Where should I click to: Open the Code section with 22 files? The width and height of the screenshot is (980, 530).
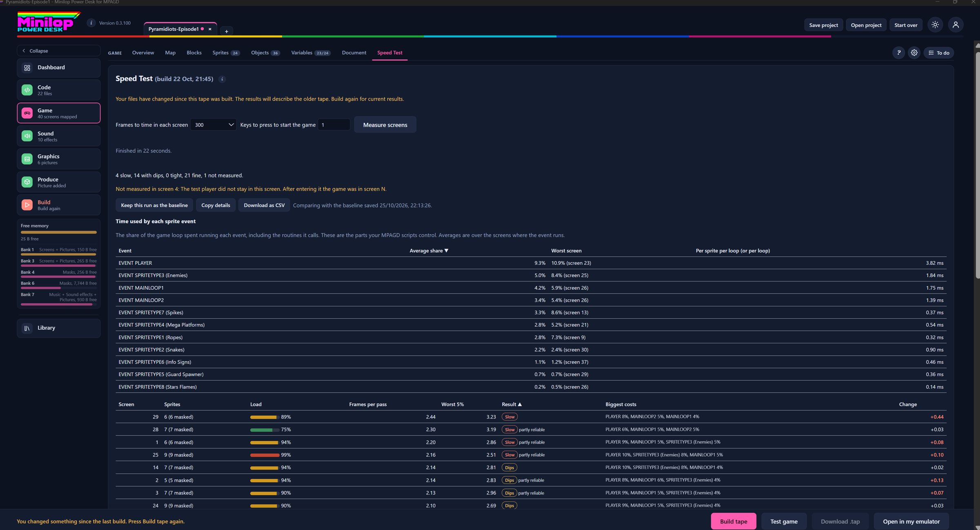pos(58,90)
